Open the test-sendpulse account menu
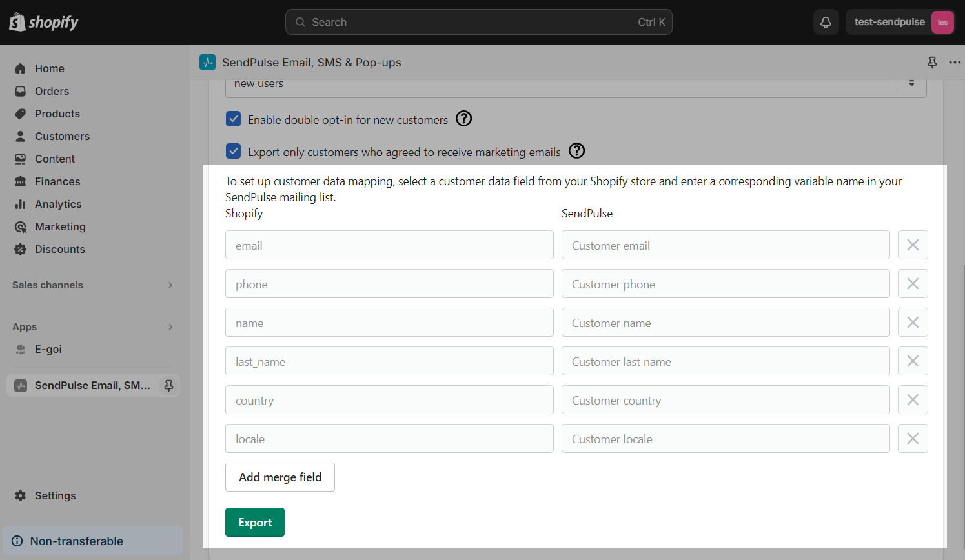The width and height of the screenshot is (965, 560). point(900,22)
